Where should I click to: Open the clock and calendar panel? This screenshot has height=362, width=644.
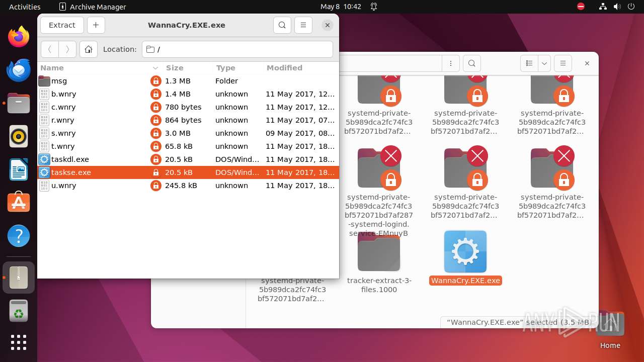click(341, 7)
